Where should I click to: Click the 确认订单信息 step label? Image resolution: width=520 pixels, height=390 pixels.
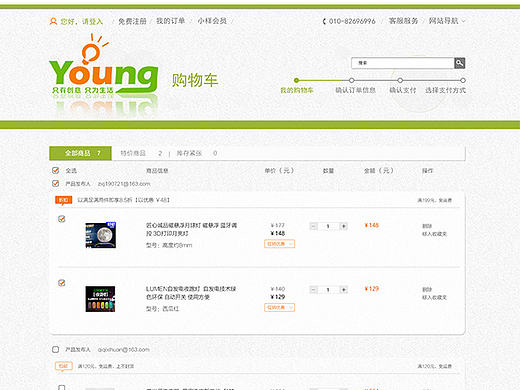(355, 90)
